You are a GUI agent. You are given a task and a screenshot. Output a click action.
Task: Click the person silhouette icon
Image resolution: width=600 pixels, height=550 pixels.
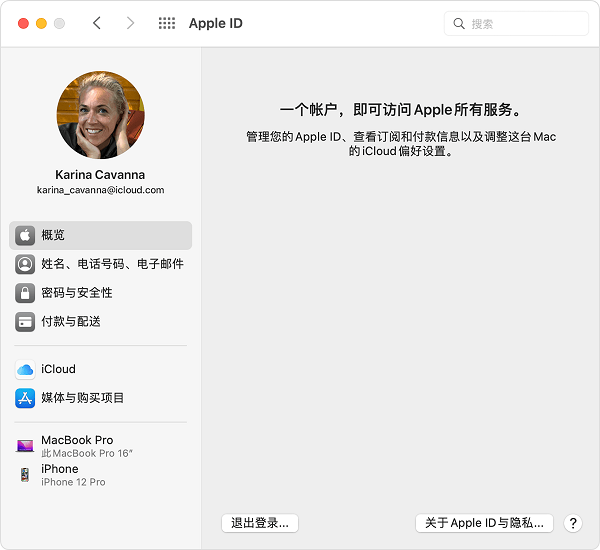pyautogui.click(x=25, y=264)
